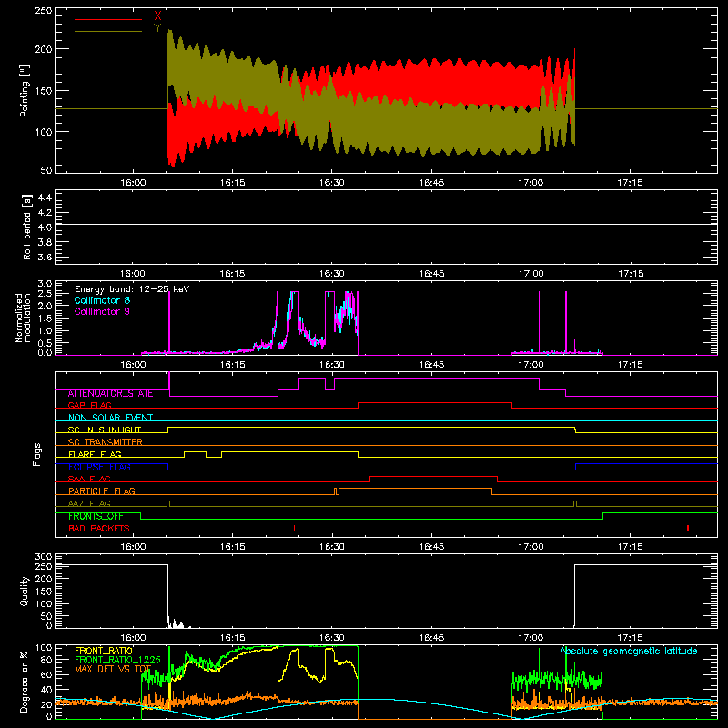Click the 200 tick on the Pointing axis

43,49
